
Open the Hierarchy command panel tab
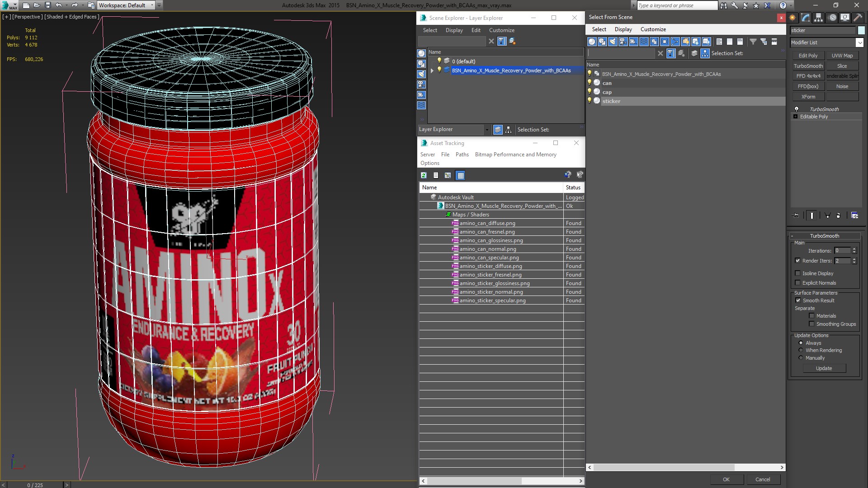(818, 18)
